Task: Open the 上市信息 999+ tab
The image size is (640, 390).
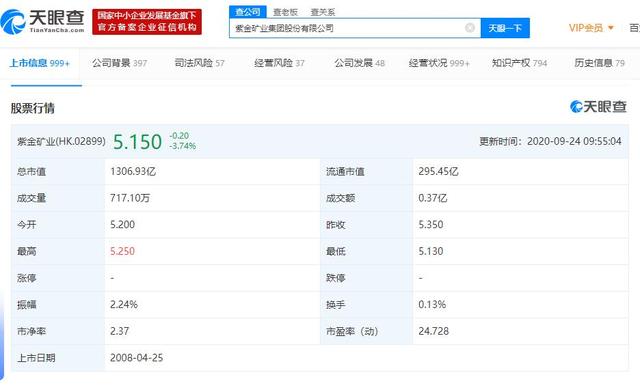Action: [40, 63]
